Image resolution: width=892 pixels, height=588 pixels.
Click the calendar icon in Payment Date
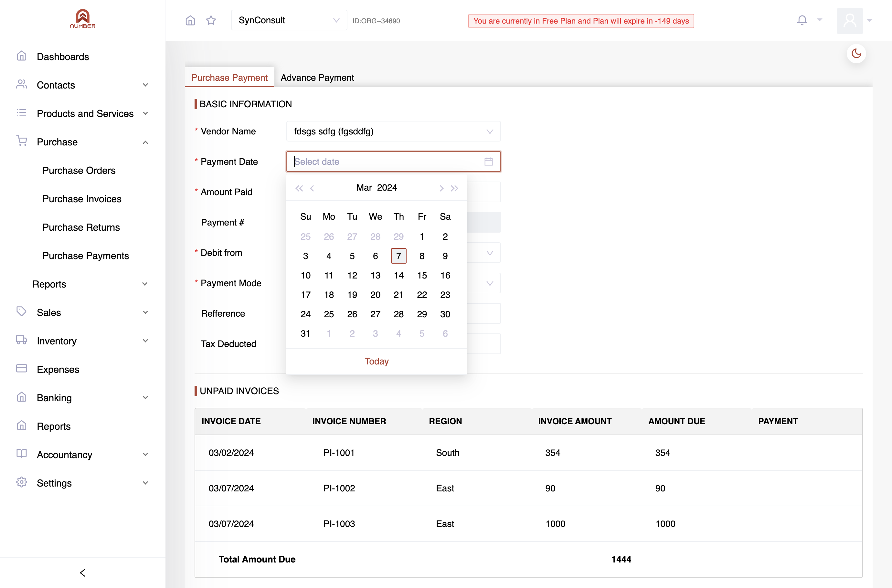pos(488,162)
